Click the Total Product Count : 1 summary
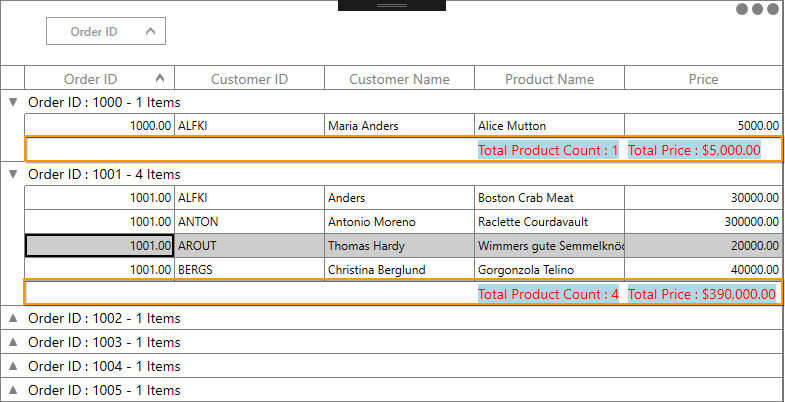Image resolution: width=785 pixels, height=402 pixels. pos(548,150)
